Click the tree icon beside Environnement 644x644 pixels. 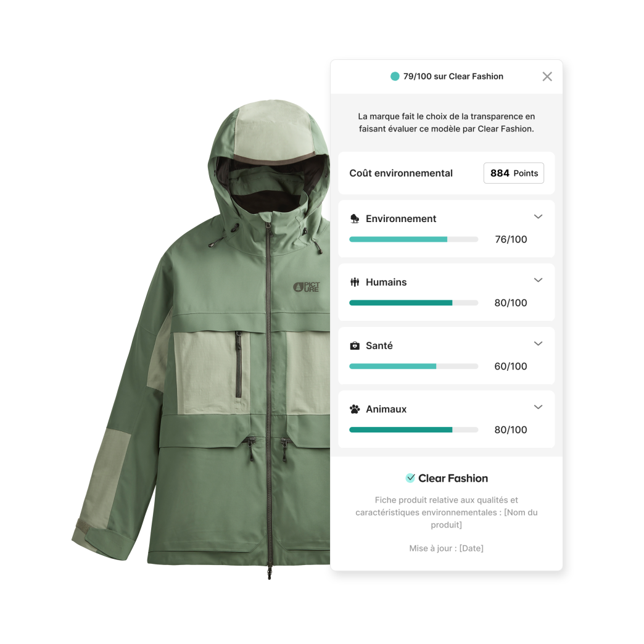coord(355,218)
